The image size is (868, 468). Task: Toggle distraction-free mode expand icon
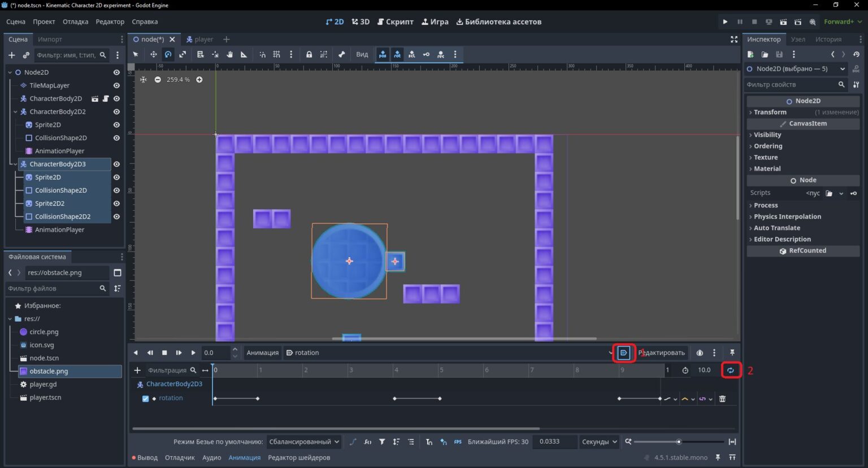tap(734, 39)
